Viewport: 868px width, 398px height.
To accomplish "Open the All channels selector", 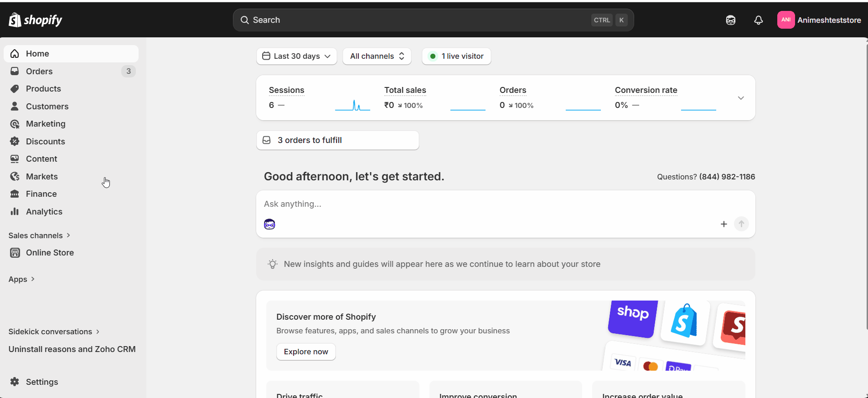I will 377,56.
